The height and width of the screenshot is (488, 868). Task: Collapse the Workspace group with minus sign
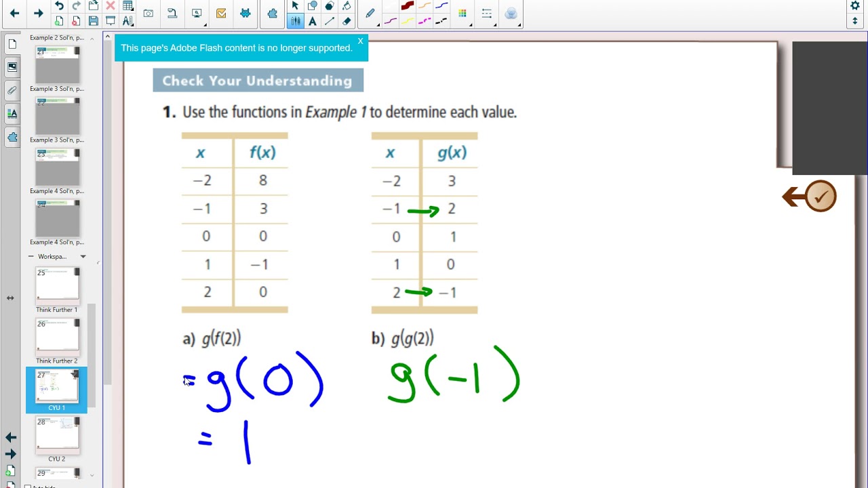31,257
